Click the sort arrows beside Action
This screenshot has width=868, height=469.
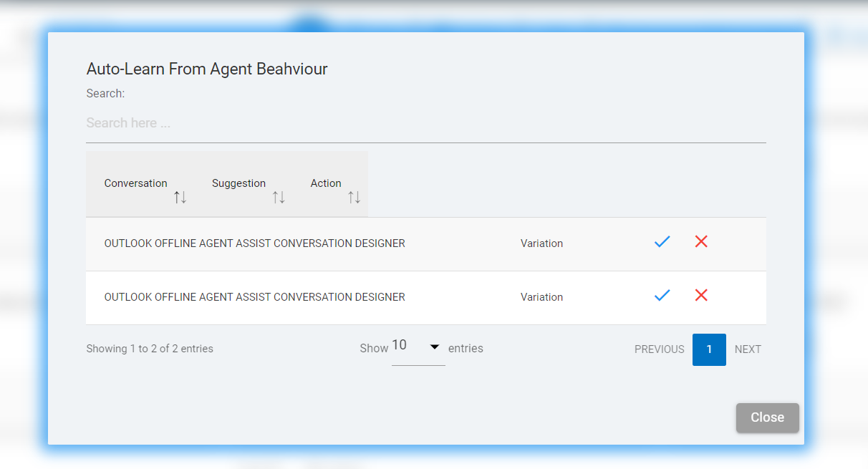point(354,197)
